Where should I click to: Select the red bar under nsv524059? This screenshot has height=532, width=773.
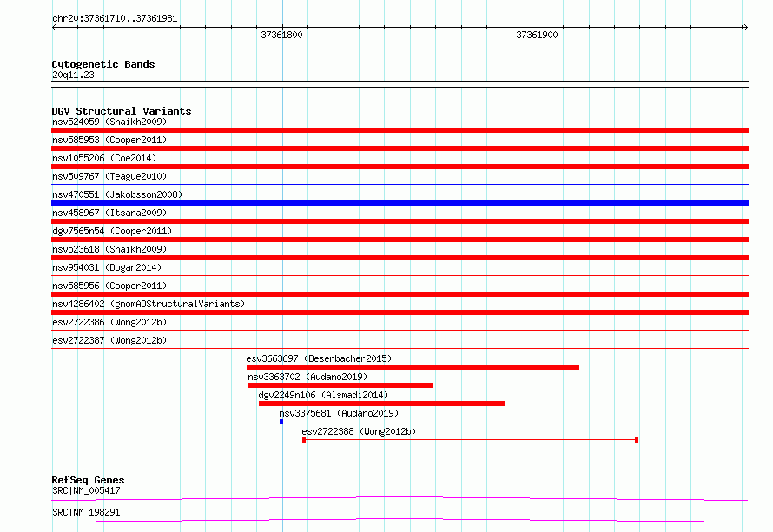click(400, 130)
